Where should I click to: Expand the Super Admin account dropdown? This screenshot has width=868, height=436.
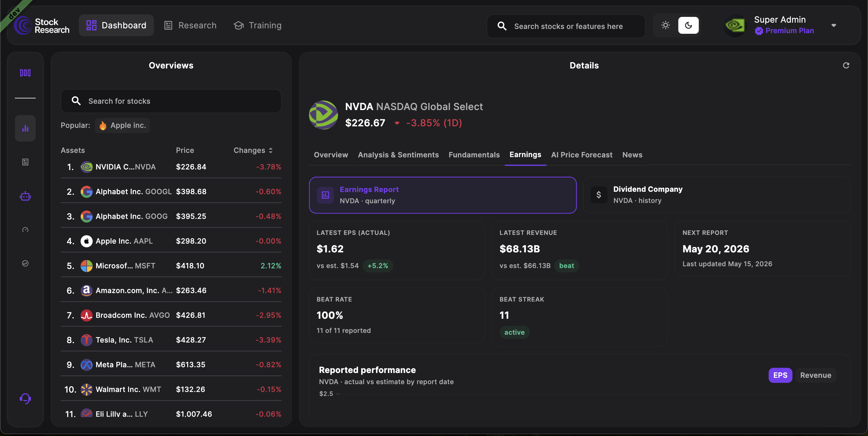pyautogui.click(x=834, y=26)
